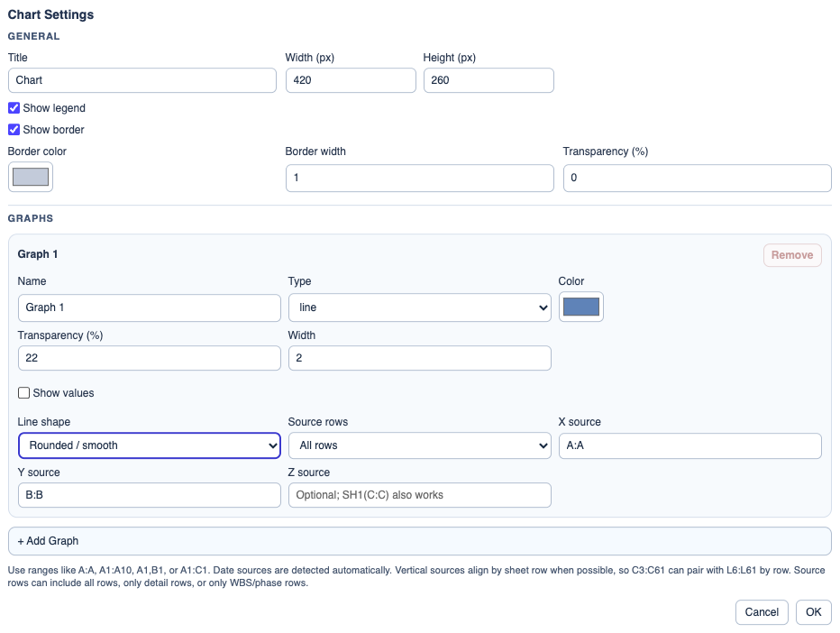Click the + Add Graph button

point(419,541)
